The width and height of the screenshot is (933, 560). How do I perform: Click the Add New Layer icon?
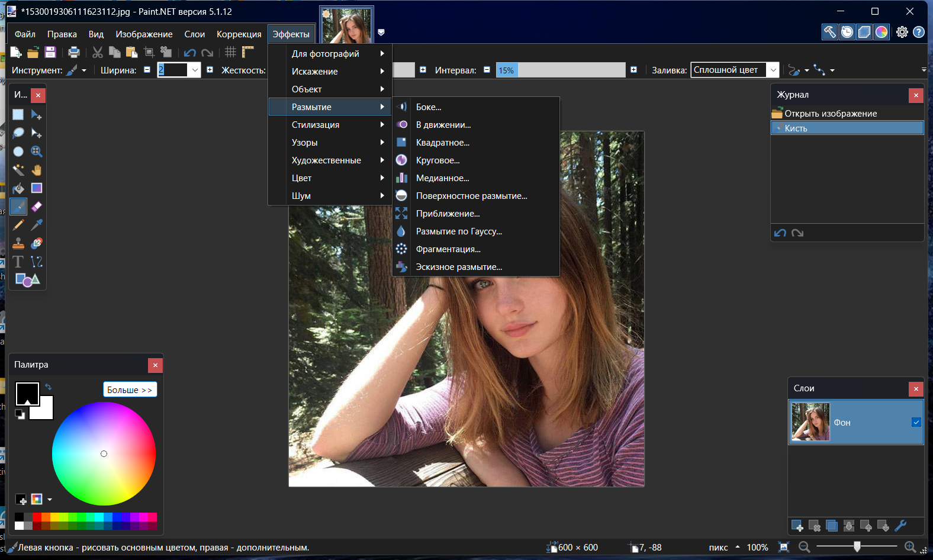[x=797, y=526]
